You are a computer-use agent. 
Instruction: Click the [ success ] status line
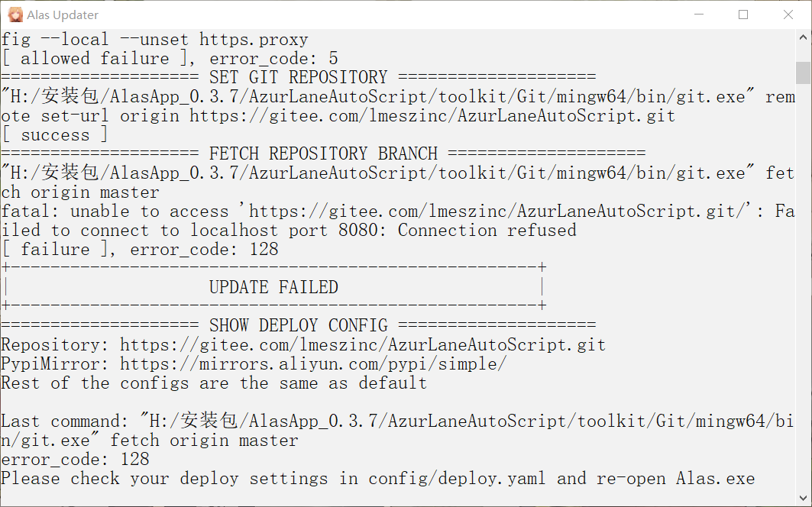[55, 134]
